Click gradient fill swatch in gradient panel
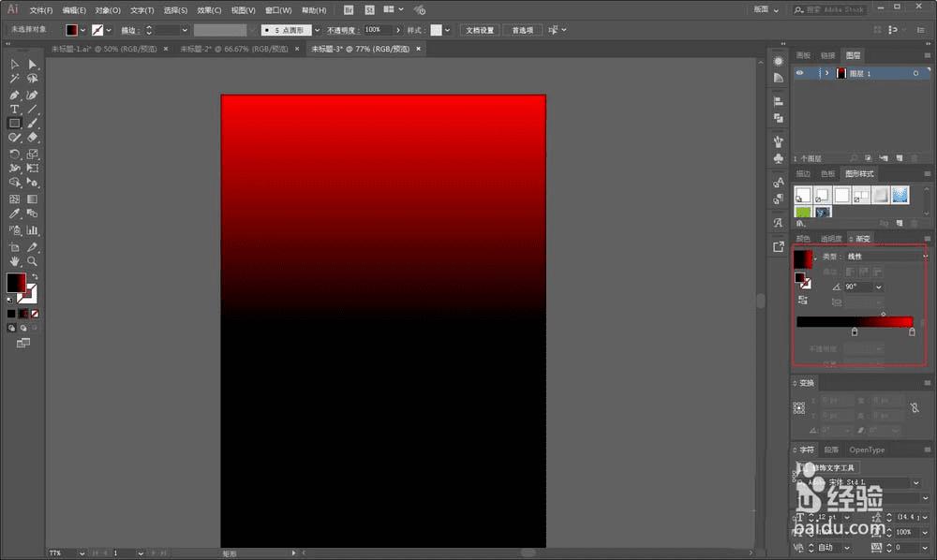Screen dimensions: 937x560 point(803,259)
